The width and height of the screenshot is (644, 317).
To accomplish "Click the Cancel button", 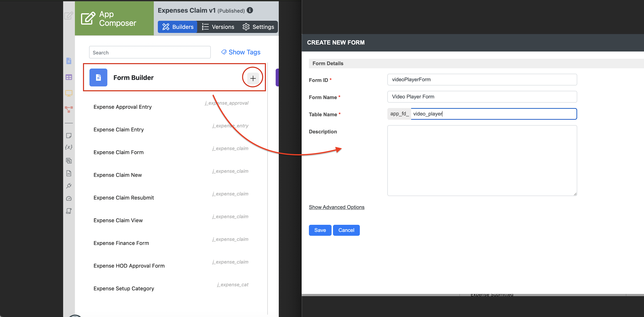I will (346, 230).
